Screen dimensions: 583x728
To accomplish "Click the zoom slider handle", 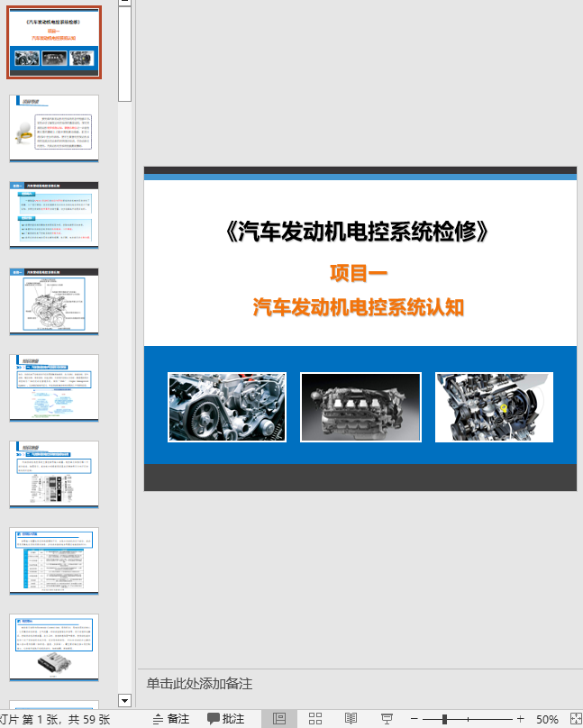I will (444, 719).
